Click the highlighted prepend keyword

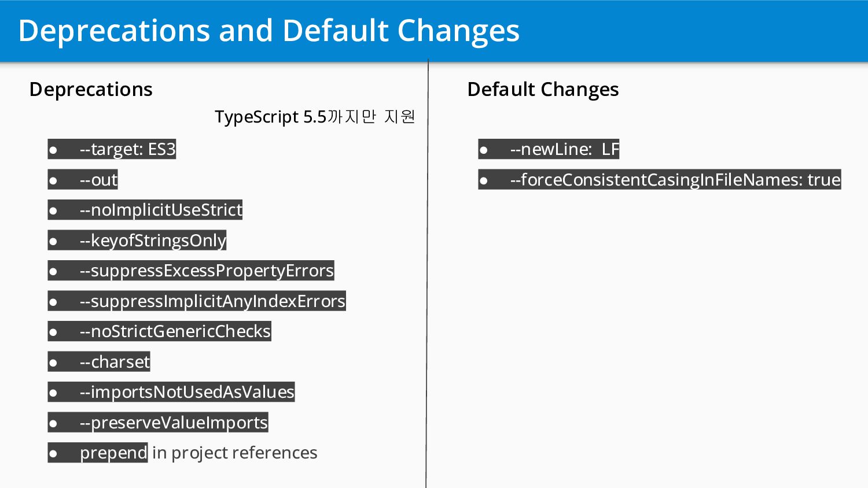click(x=113, y=453)
